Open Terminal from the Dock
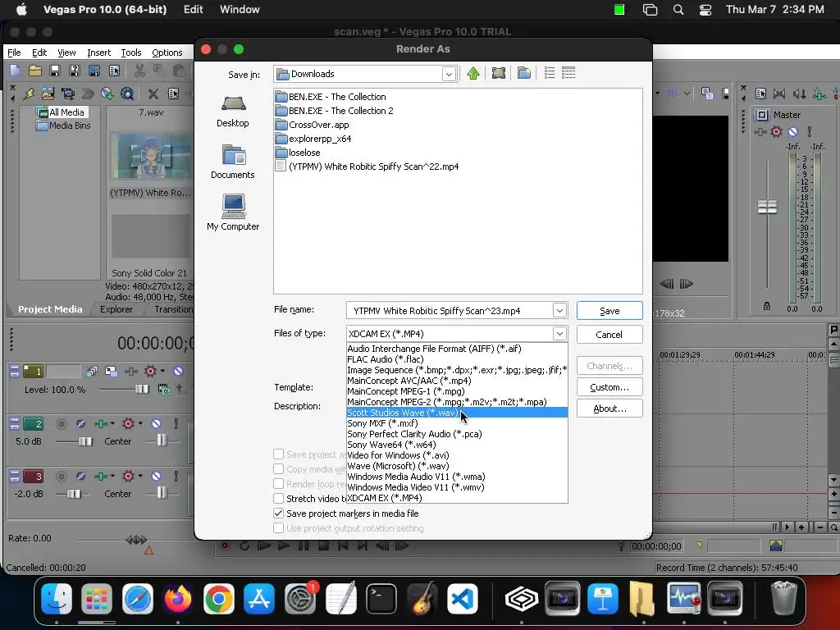Screen dimensions: 840x630 (381, 598)
